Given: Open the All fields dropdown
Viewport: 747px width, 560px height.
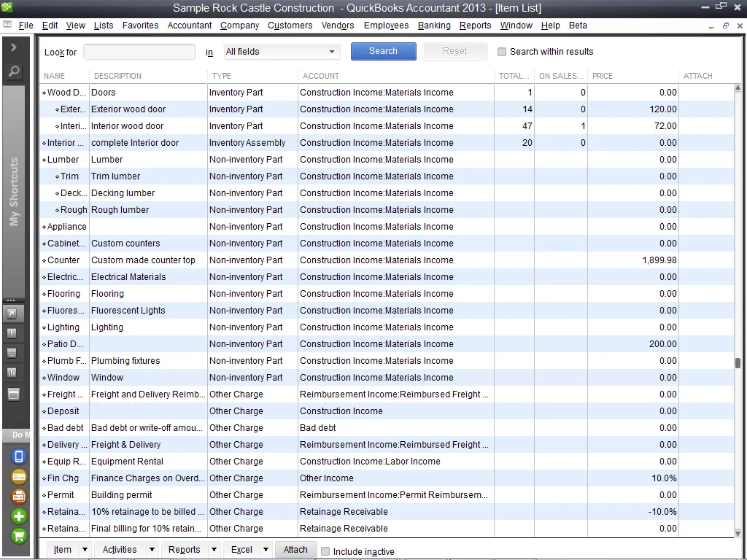Looking at the screenshot, I should tap(282, 52).
